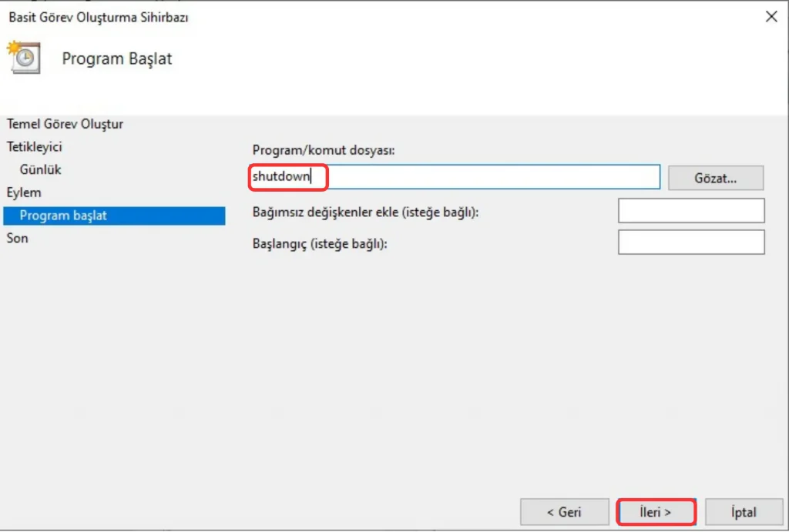
Task: Go to the Tetikleyici step in sidebar
Action: 34,146
